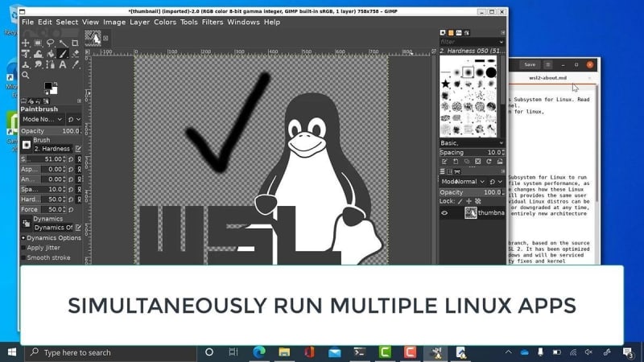Screen dimensions: 644x362
Task: Open brush as image in Brushes panel
Action: (500, 162)
